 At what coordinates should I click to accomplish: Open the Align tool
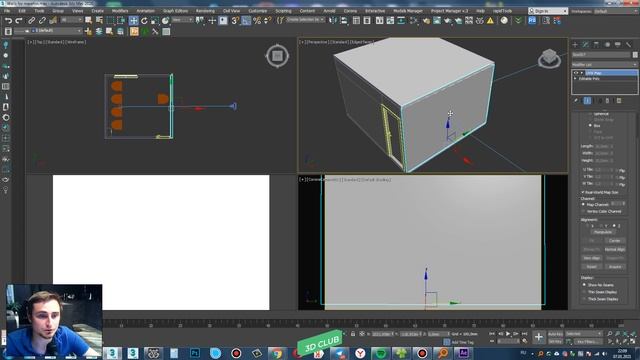pos(343,20)
